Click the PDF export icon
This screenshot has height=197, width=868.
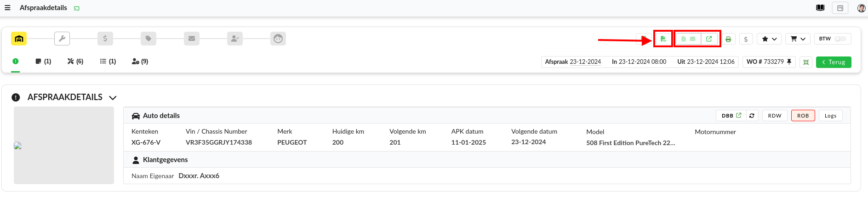click(x=663, y=39)
